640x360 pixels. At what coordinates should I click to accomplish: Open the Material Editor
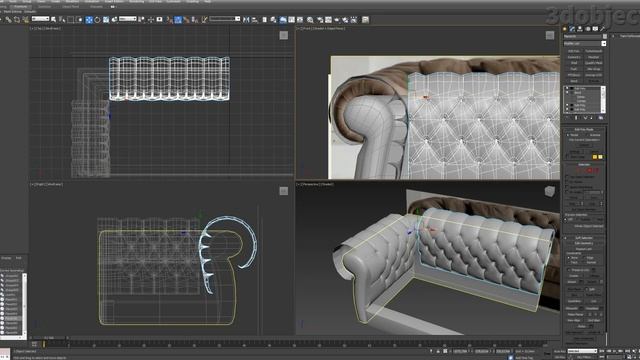[310, 20]
